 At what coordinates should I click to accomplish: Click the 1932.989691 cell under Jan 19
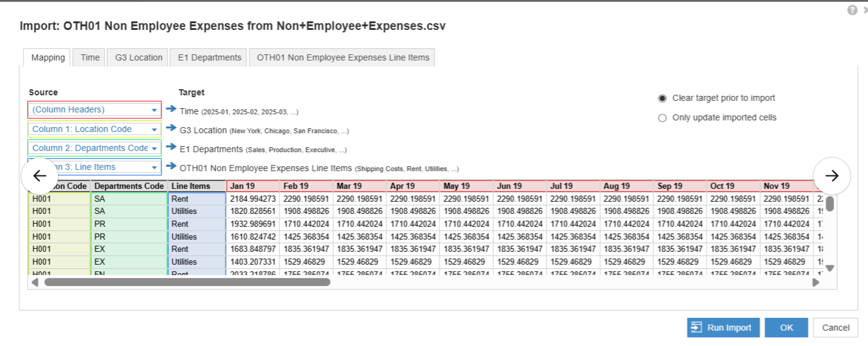253,224
